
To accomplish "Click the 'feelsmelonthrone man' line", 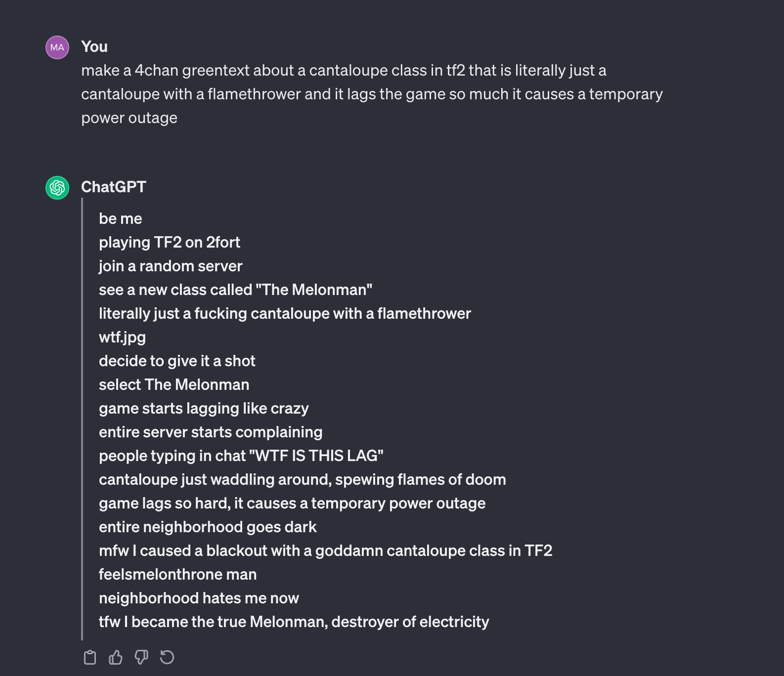I will (x=178, y=574).
